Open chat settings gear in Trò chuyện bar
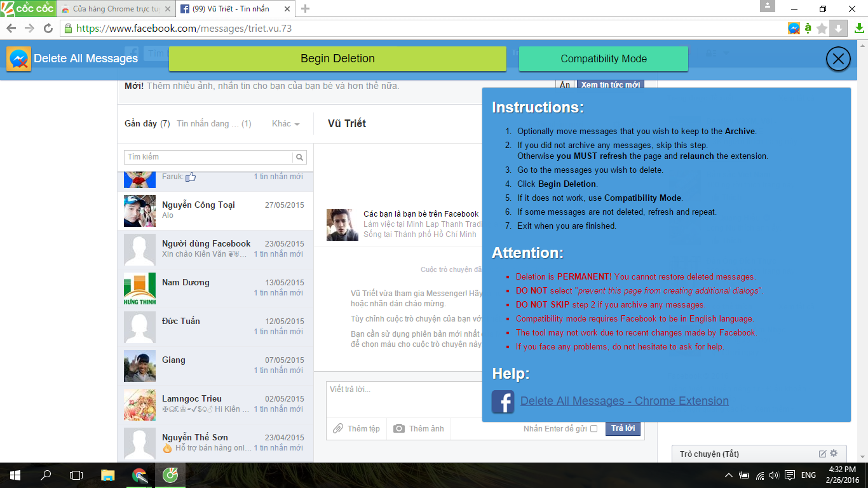Image resolution: width=868 pixels, height=488 pixels. [x=834, y=454]
